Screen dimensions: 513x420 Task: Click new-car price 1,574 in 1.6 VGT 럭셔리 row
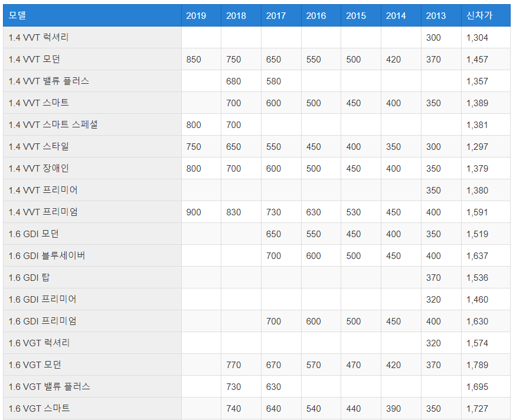point(477,343)
